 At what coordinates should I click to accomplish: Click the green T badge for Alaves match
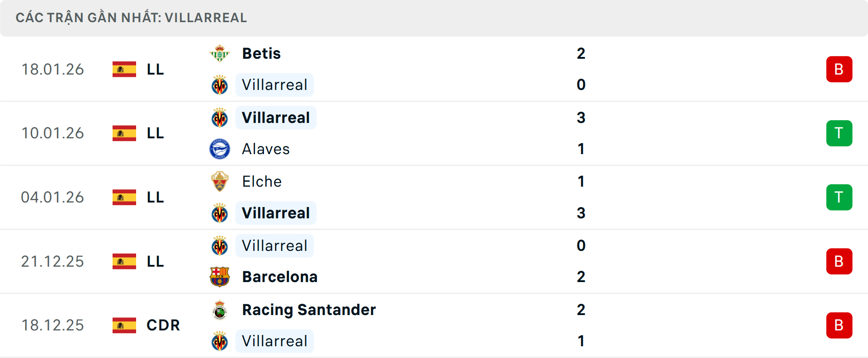point(839,133)
